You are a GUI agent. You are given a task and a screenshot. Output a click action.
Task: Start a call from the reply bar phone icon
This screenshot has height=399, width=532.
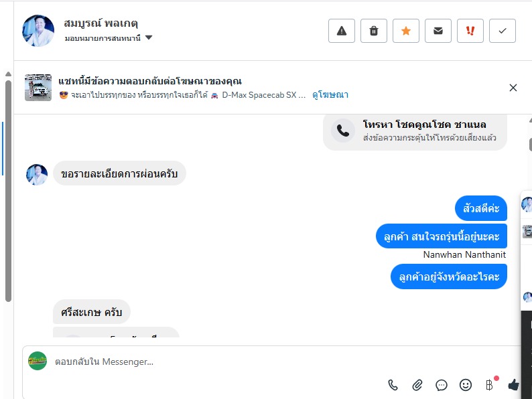(393, 385)
